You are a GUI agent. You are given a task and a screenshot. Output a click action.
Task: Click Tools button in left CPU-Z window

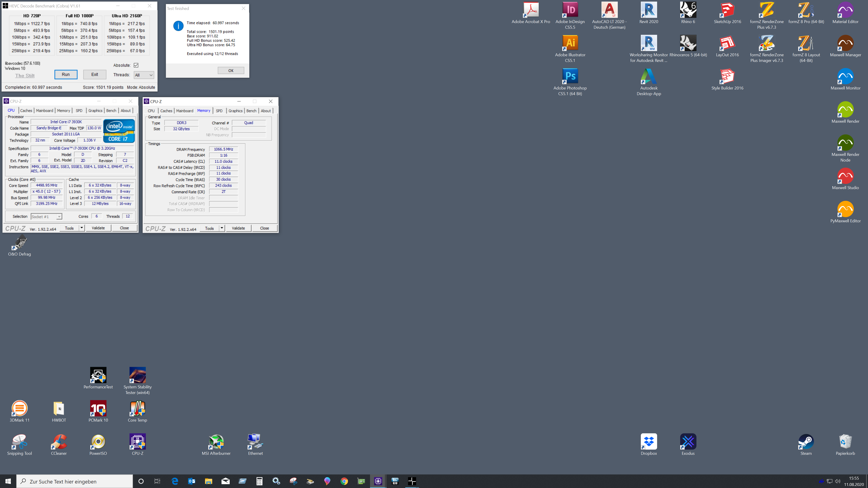coord(69,228)
